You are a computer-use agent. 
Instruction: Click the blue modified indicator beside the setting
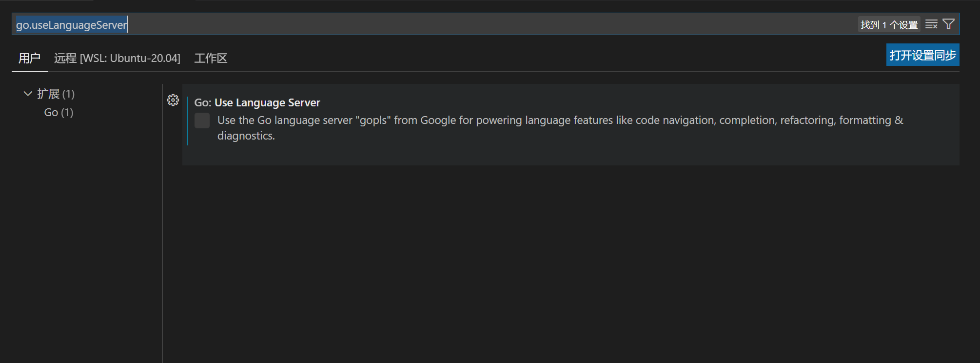(x=188, y=121)
